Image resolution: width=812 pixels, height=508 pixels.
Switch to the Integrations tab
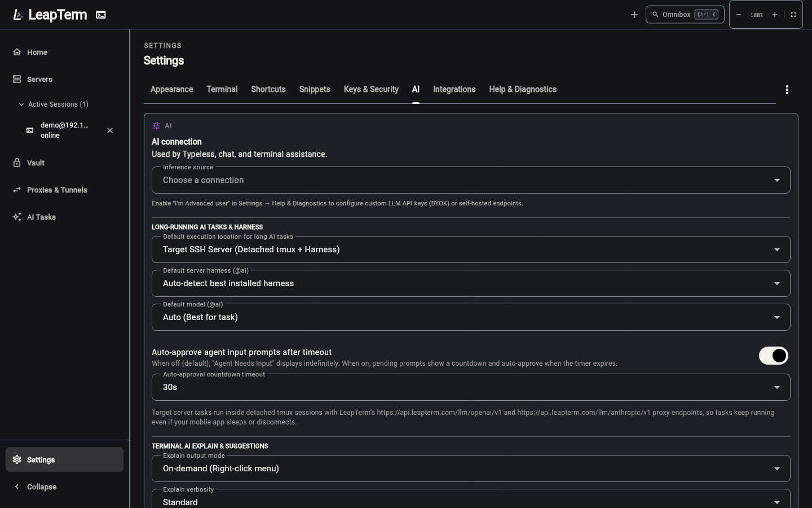(454, 89)
